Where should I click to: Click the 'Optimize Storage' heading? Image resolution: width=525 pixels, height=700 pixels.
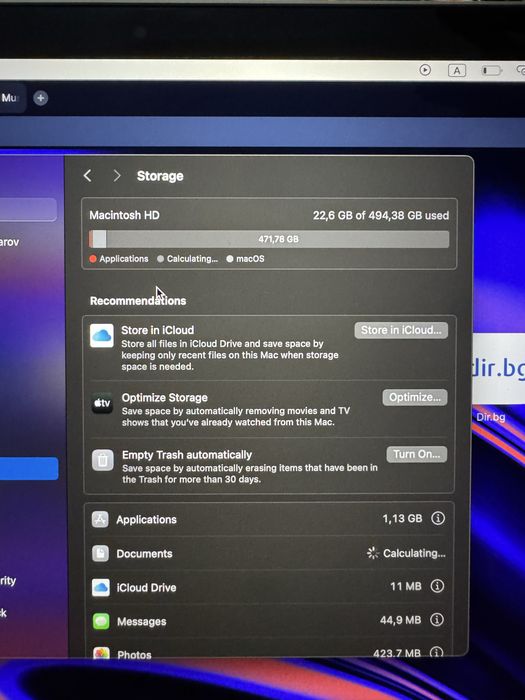165,397
